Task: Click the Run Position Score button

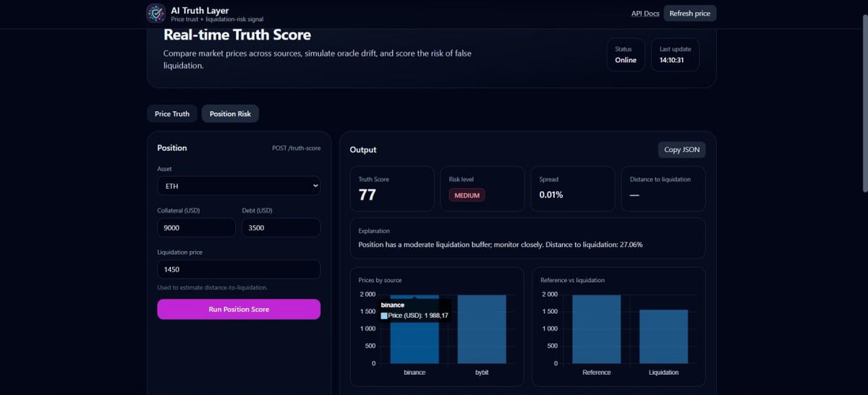Action: point(239,309)
